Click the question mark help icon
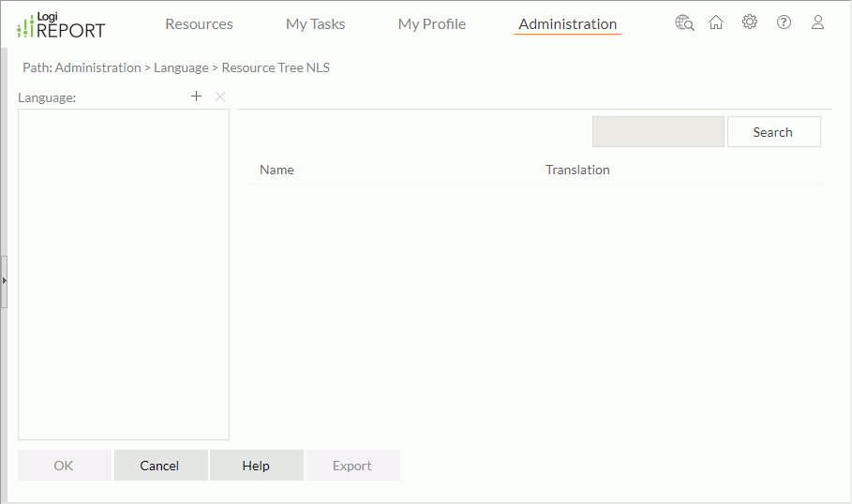Viewport: 852px width, 504px height. 784,22
